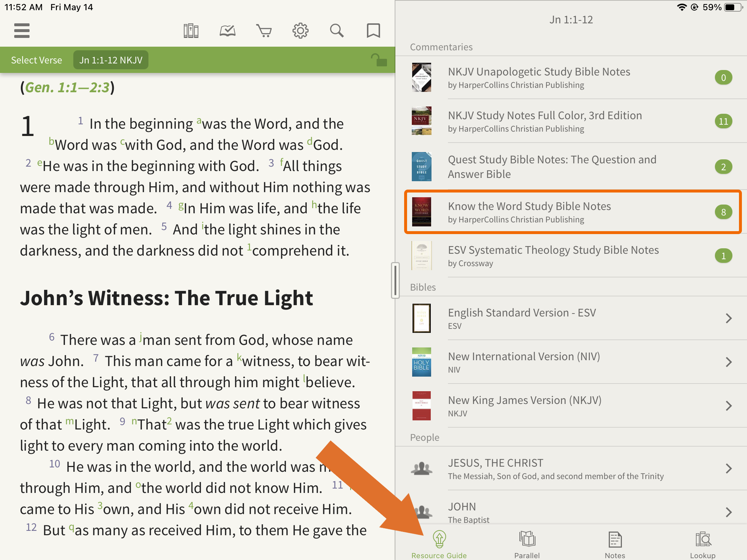Tap the Wi-Fi status icon
Image resolution: width=747 pixels, height=560 pixels.
tap(682, 7)
